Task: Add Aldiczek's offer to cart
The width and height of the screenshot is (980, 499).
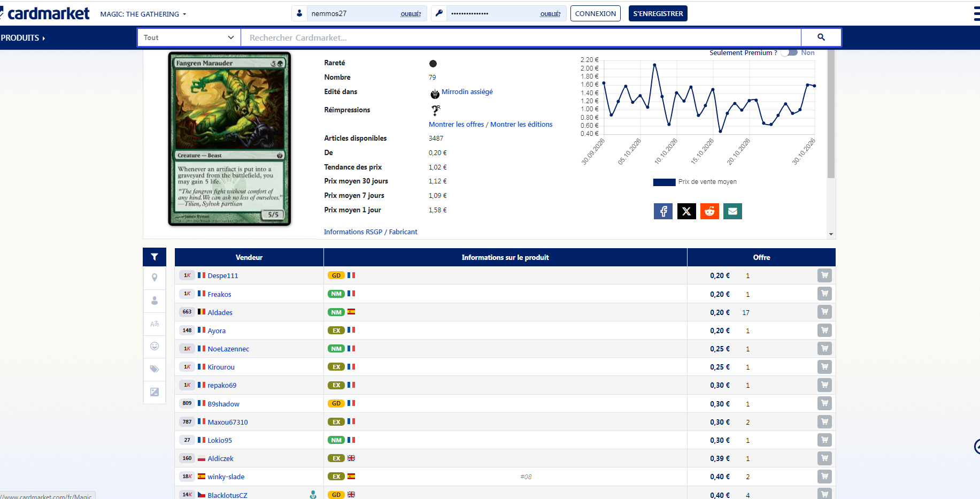Action: (824, 458)
